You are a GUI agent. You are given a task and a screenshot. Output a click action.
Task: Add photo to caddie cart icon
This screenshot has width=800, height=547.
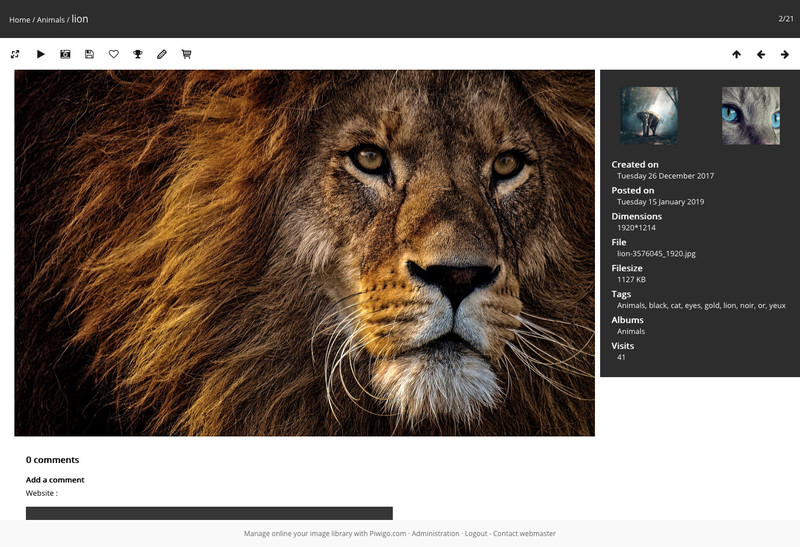186,54
